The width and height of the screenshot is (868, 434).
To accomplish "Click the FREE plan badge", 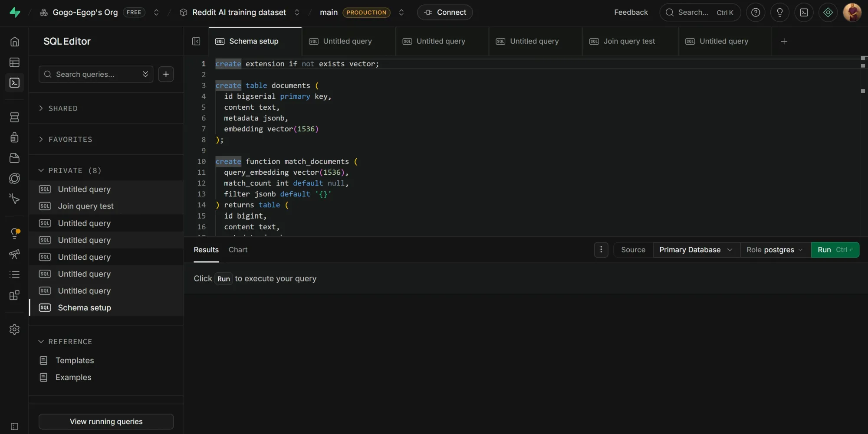I will point(134,12).
